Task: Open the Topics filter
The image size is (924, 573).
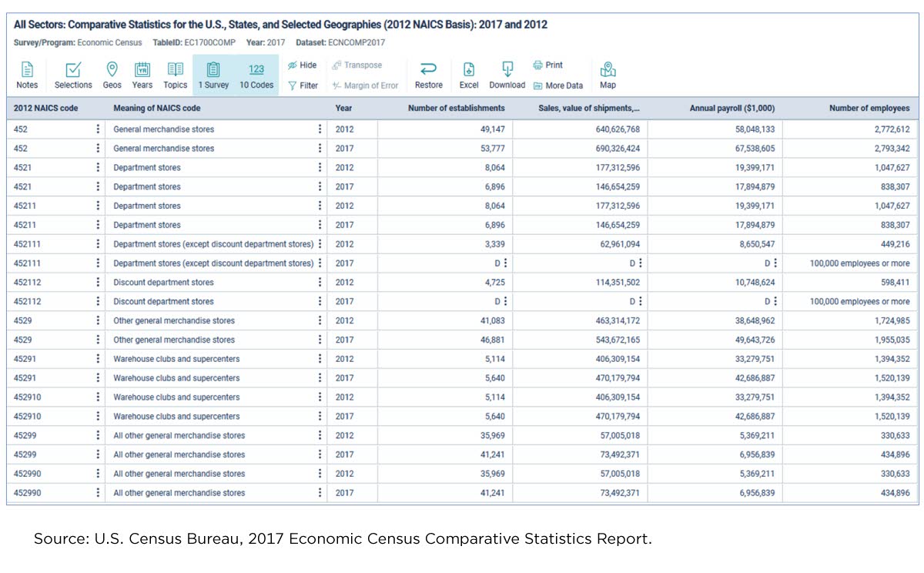Action: [x=176, y=75]
